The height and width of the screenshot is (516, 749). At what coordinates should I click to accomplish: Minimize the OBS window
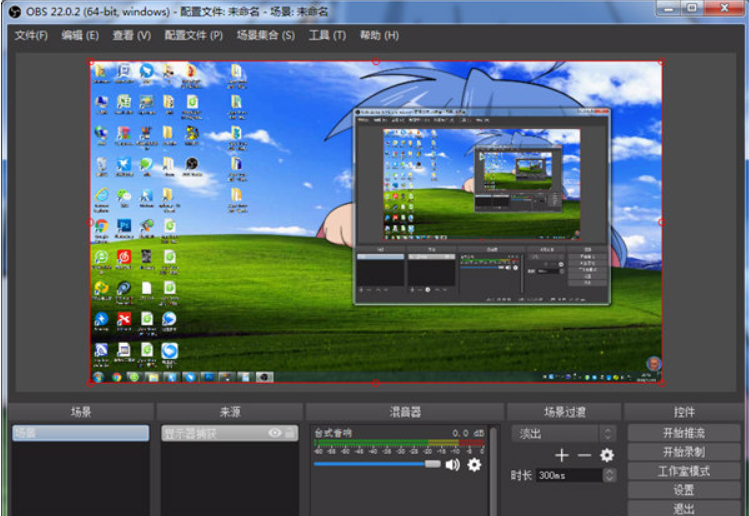pyautogui.click(x=669, y=9)
